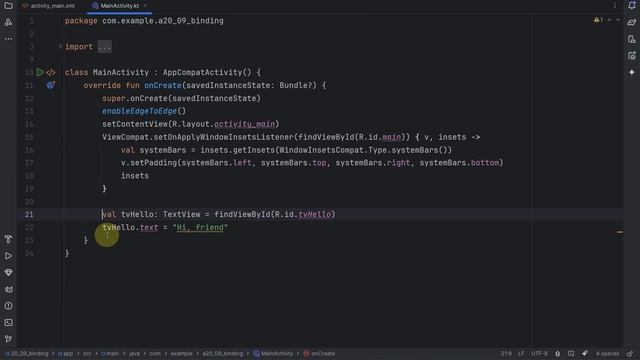Click the R.id.main reference on line 15
640x360 pixels.
380,137
